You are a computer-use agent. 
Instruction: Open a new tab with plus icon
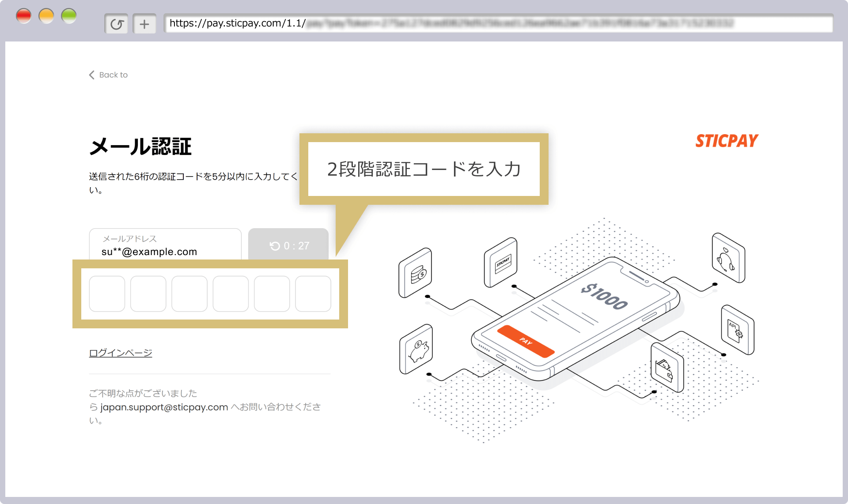[x=144, y=24]
